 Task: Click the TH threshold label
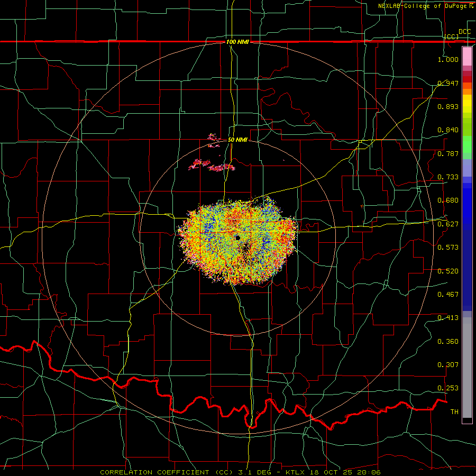[454, 412]
